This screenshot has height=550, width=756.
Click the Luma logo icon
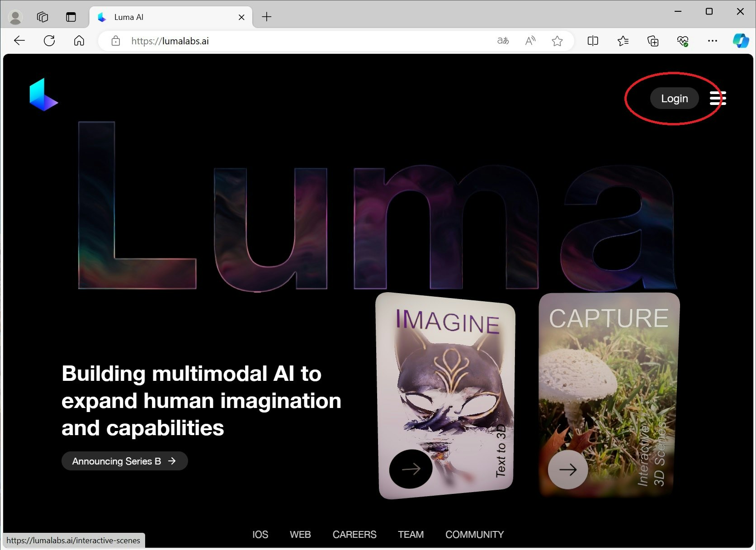43,95
